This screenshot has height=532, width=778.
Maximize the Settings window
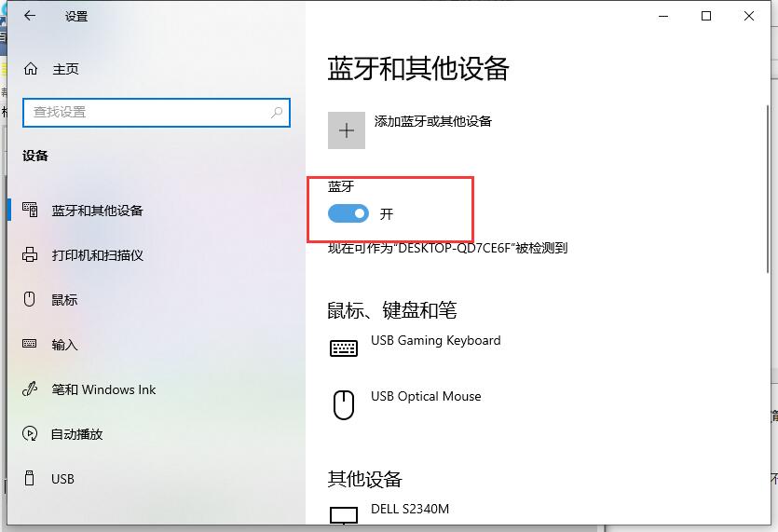[x=706, y=16]
